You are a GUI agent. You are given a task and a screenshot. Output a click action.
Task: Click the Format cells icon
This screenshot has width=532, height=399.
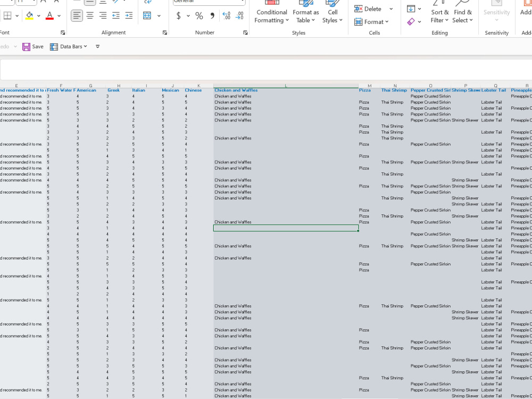pyautogui.click(x=358, y=22)
